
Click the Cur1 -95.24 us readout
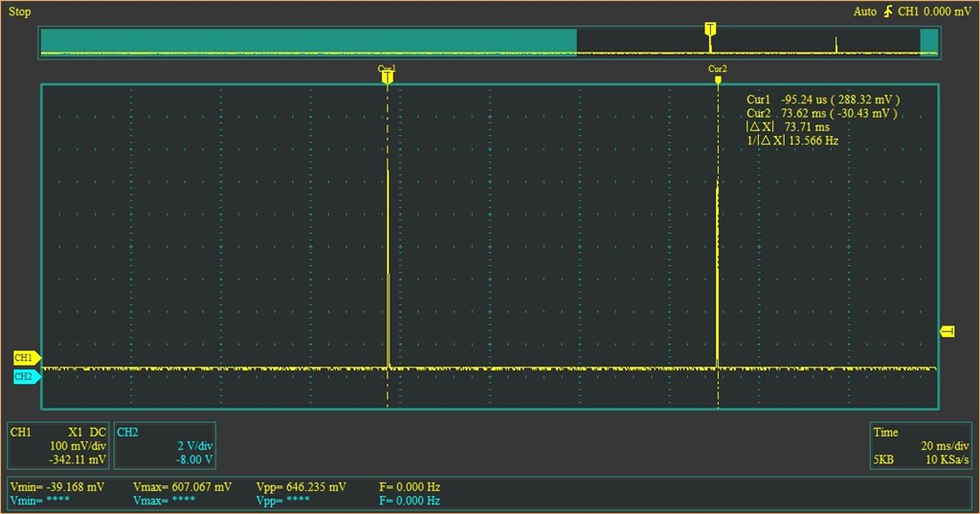pos(823,100)
